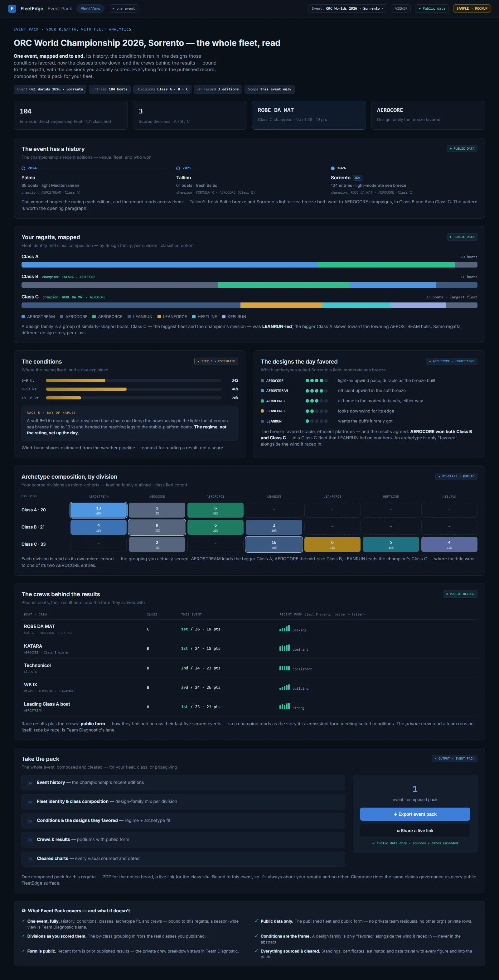This screenshot has width=499, height=980.
Task: Click the list icon beside Event history
Action: point(30,783)
